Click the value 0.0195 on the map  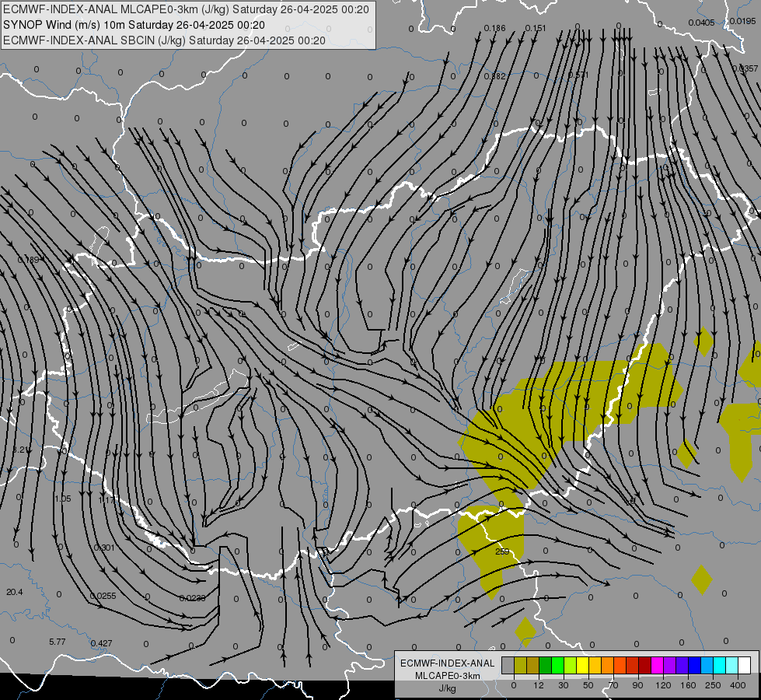pos(742,21)
